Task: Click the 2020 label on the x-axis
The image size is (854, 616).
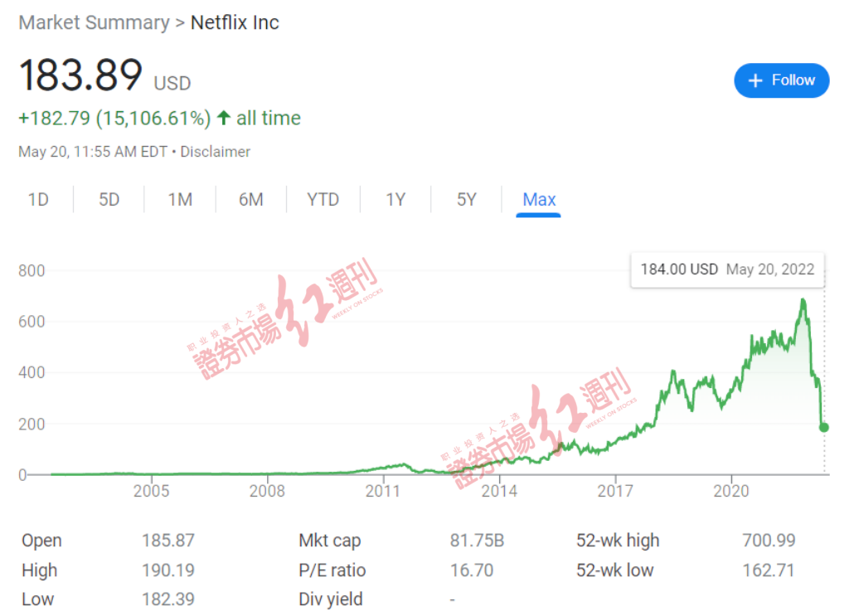Action: tap(731, 492)
